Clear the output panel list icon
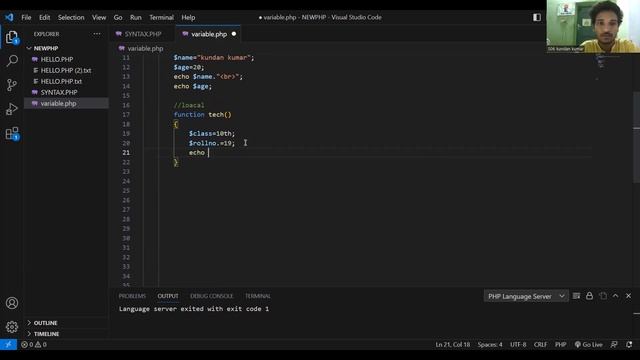The height and width of the screenshot is (360, 640). (x=576, y=296)
